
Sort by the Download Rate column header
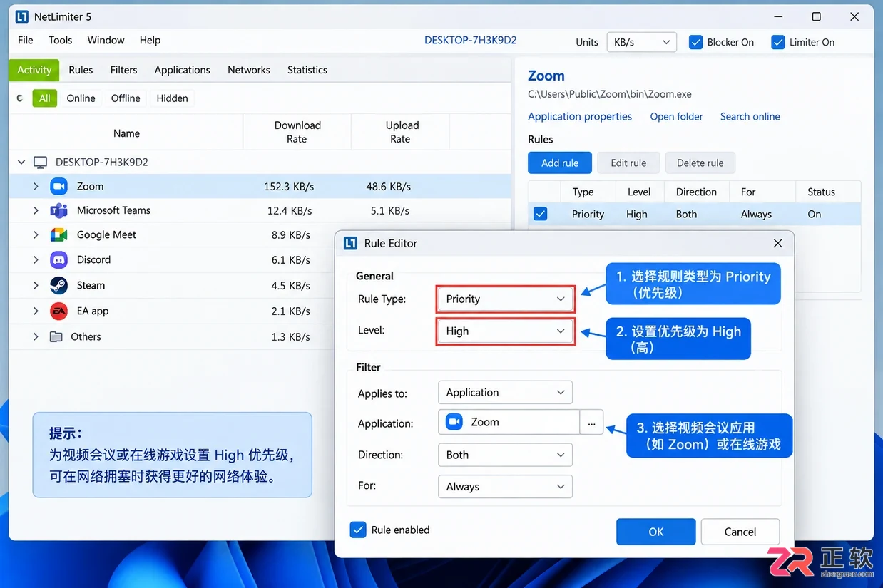(297, 132)
